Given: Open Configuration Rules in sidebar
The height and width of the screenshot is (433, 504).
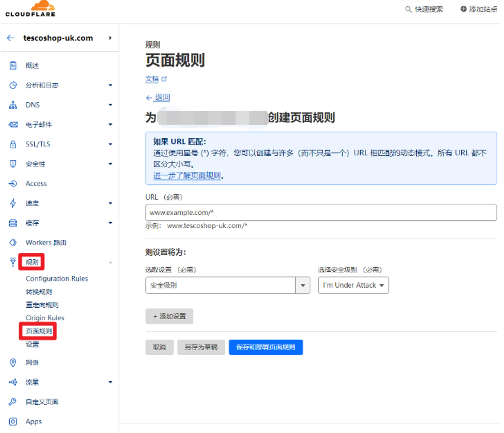Looking at the screenshot, I should 57,279.
